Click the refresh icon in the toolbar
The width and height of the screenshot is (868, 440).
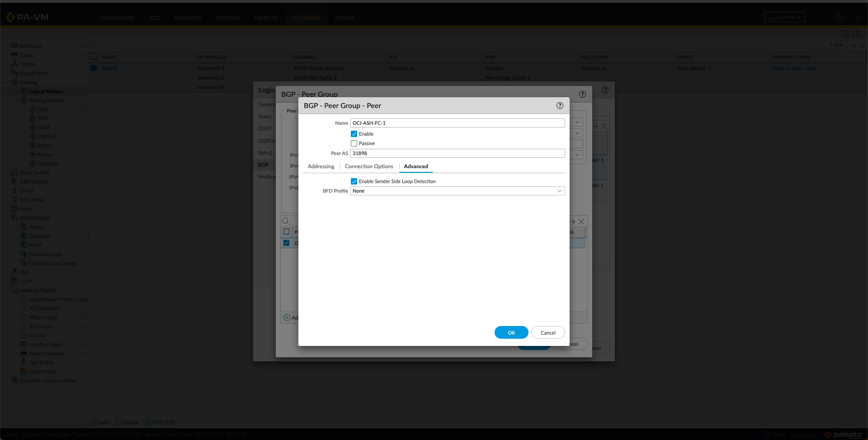click(845, 33)
